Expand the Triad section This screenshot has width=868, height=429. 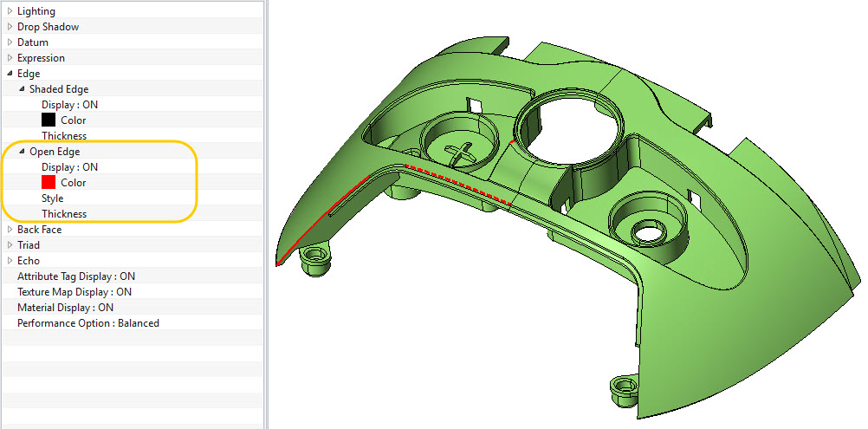click(x=10, y=244)
